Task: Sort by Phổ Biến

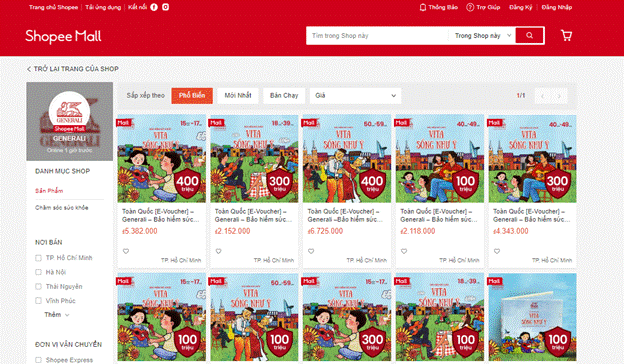Action: [192, 95]
